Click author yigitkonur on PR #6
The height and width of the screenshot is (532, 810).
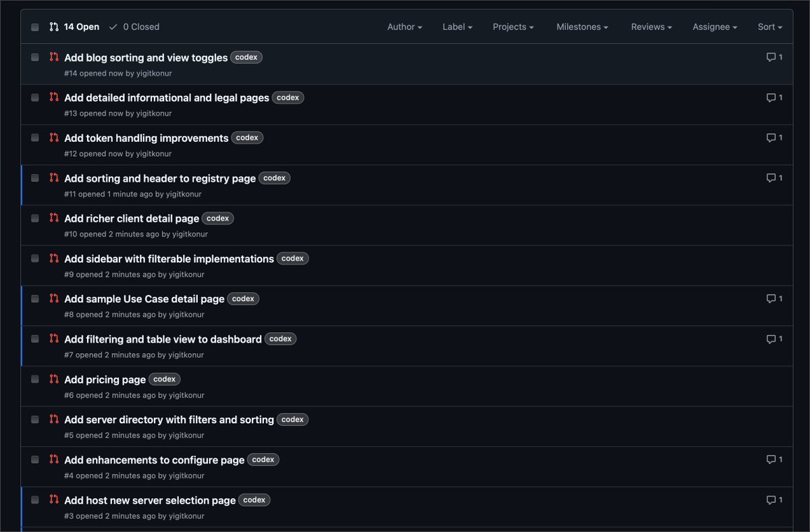point(186,395)
